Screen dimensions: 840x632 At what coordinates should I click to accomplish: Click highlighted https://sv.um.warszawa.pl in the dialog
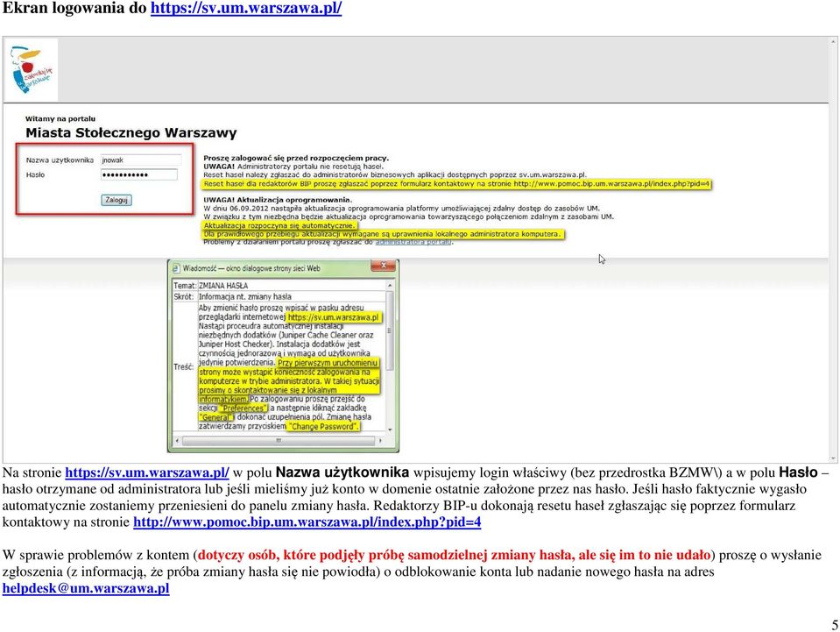[333, 317]
